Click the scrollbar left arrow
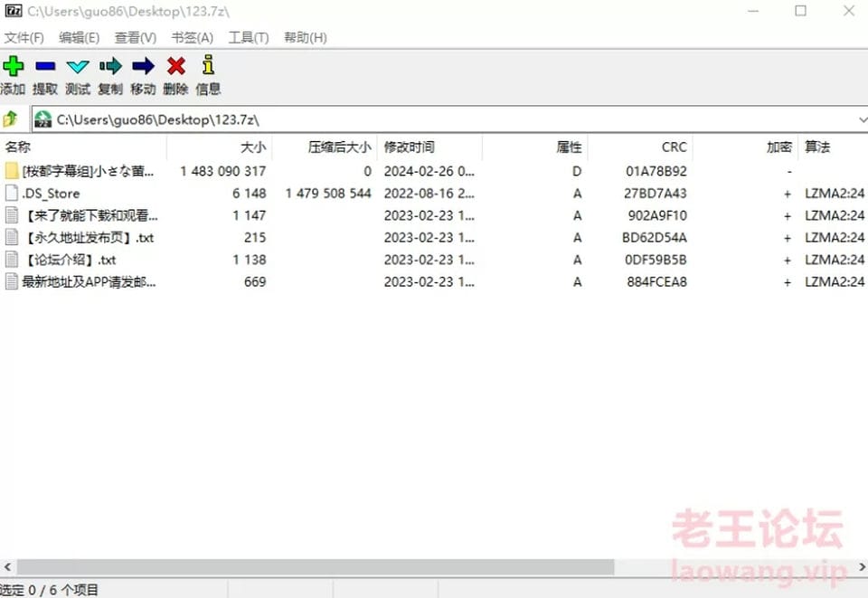868x598 pixels. (x=8, y=567)
